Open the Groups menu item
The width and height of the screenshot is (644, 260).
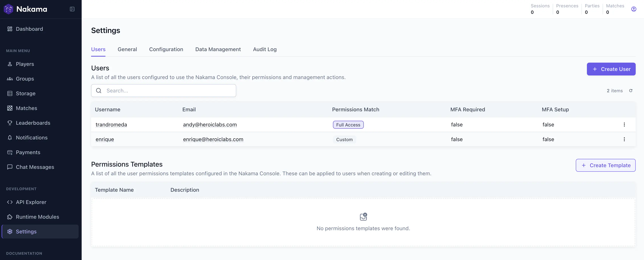click(x=40, y=79)
